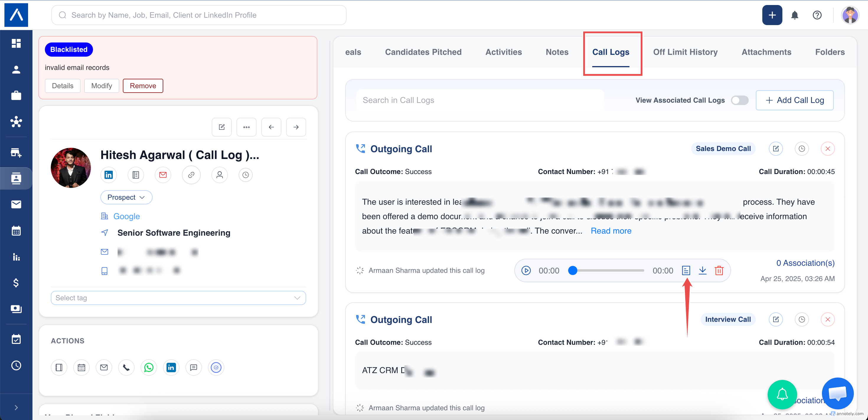Click the schedule calendar icon in Actions
This screenshot has height=420, width=868.
[x=81, y=367]
